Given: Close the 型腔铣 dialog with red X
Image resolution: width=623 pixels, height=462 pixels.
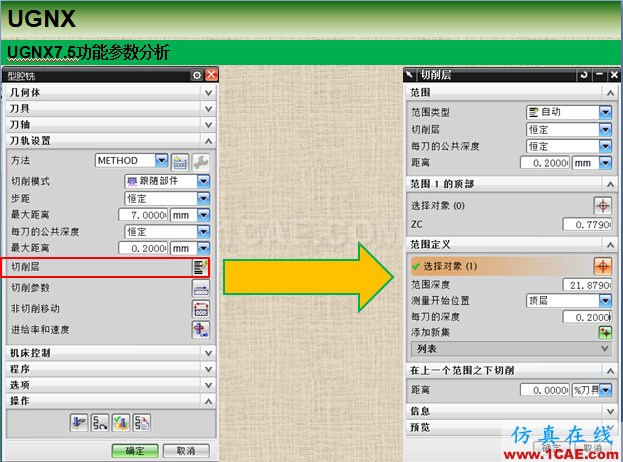Looking at the screenshot, I should (x=212, y=75).
